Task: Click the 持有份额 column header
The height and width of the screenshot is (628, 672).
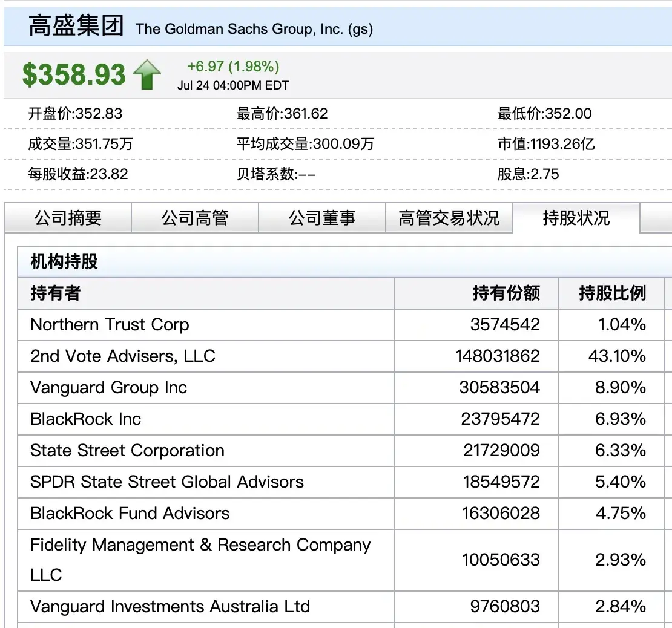Action: [506, 293]
